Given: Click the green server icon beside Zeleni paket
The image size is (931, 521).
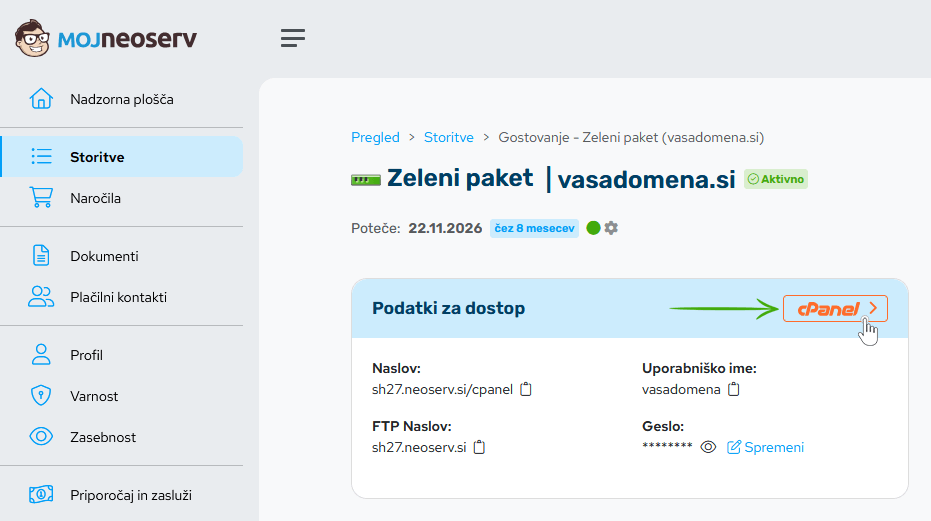Looking at the screenshot, I should [366, 180].
